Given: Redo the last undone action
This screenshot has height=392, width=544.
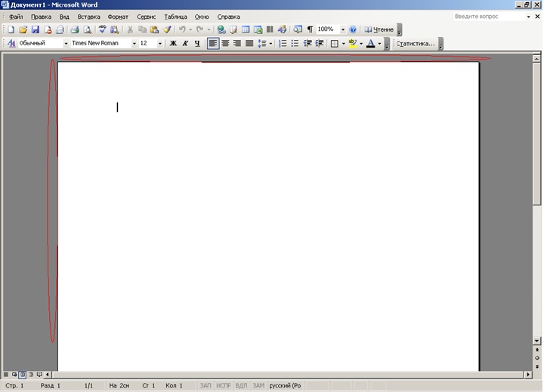Looking at the screenshot, I should tap(199, 29).
